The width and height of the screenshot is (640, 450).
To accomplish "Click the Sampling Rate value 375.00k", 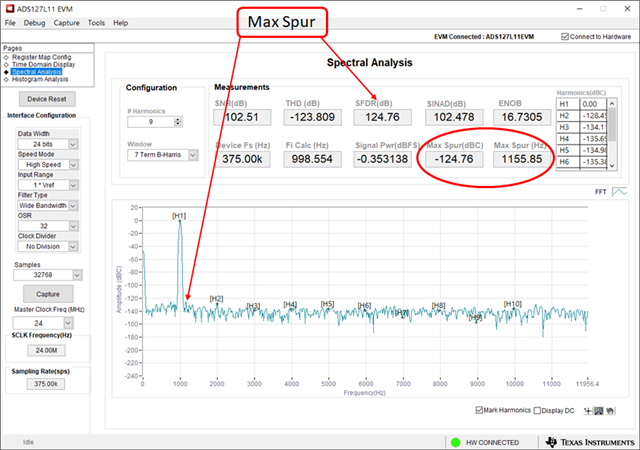I will pos(46,384).
